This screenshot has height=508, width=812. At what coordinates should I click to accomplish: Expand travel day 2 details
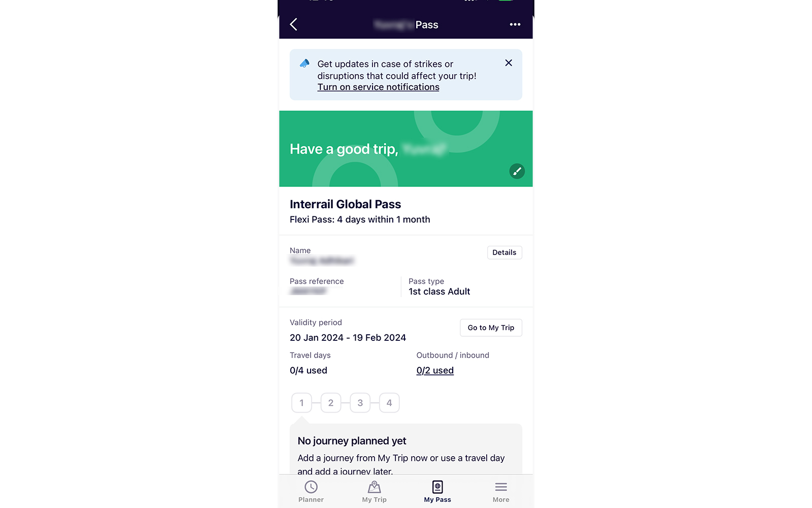pos(331,402)
